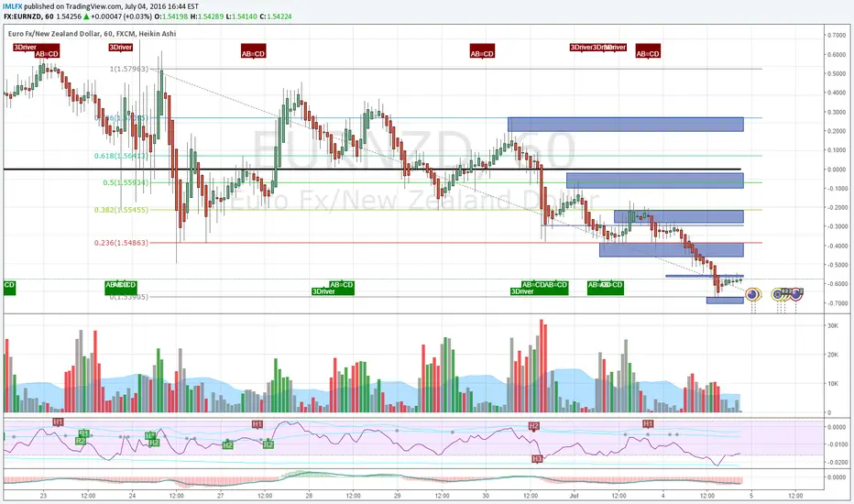Click the 30K label on the volume scale

833,326
